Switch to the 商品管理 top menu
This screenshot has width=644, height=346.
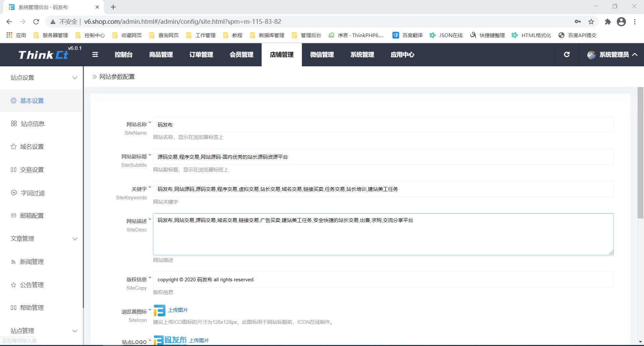click(x=161, y=55)
